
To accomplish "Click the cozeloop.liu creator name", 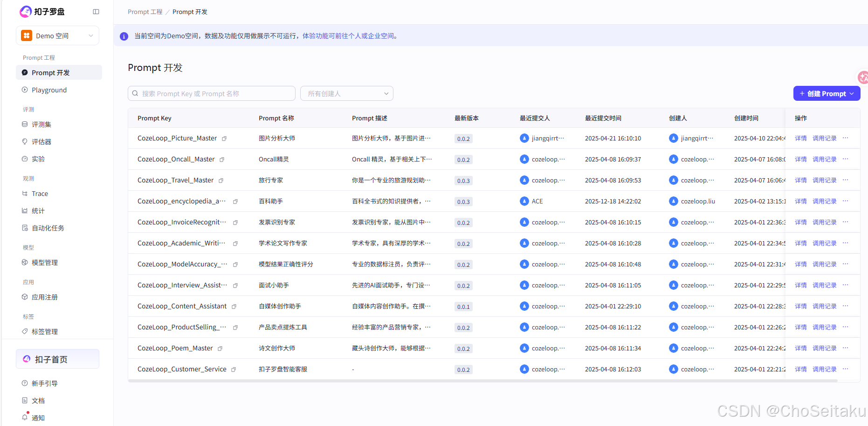I will point(698,201).
